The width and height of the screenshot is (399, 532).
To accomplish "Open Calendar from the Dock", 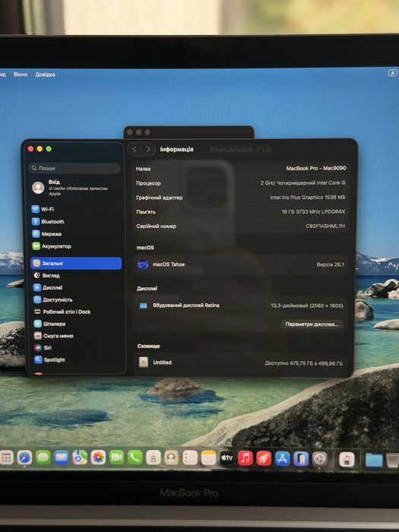I will click(x=154, y=458).
